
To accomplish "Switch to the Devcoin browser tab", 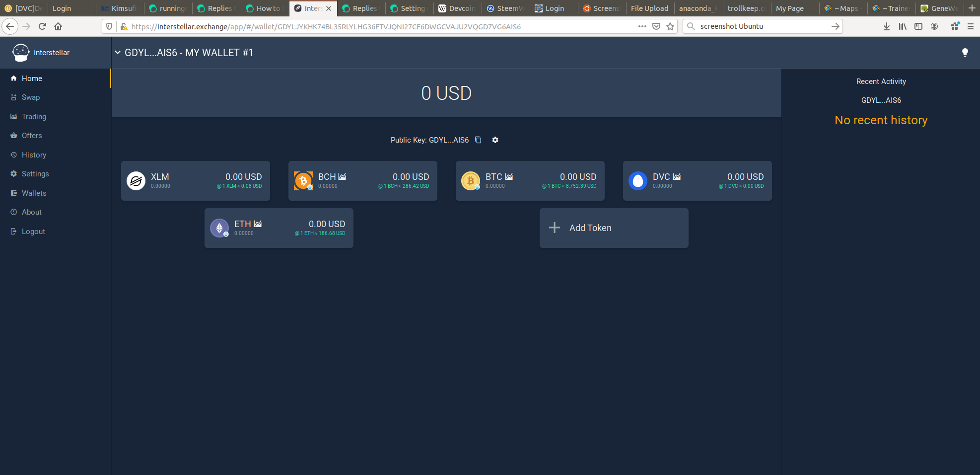I will [457, 8].
